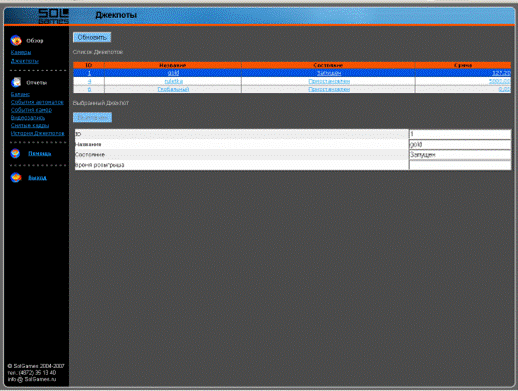Click the gold jackpot name

(173, 73)
